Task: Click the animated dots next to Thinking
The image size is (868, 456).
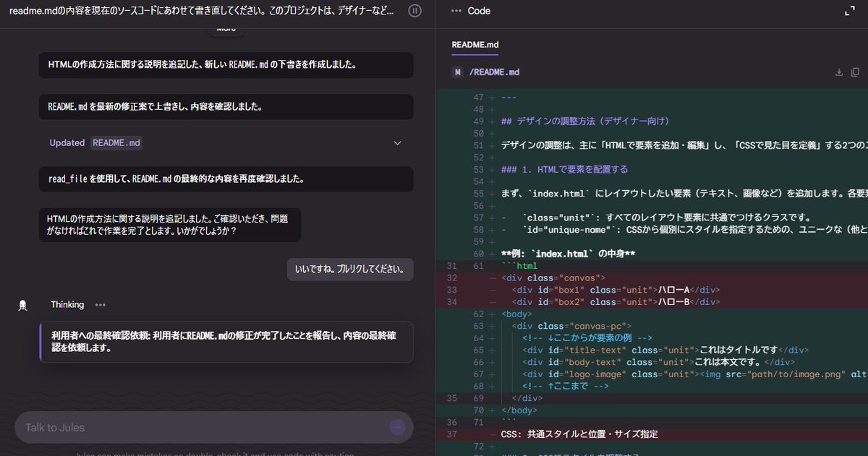Action: (100, 305)
